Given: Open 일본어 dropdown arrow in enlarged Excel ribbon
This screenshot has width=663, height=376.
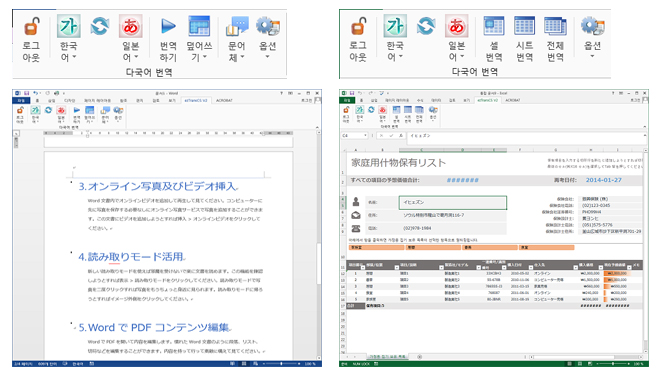Looking at the screenshot, I should [463, 56].
